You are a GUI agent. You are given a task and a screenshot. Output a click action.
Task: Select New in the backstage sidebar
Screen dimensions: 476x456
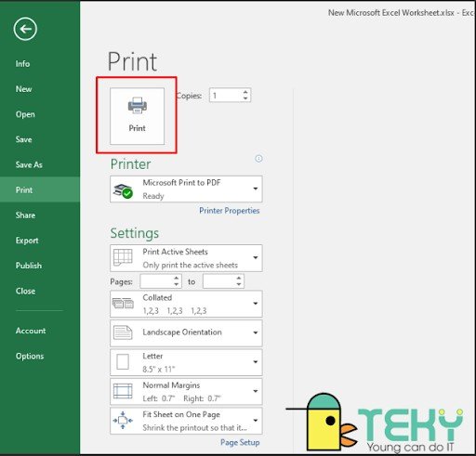23,89
